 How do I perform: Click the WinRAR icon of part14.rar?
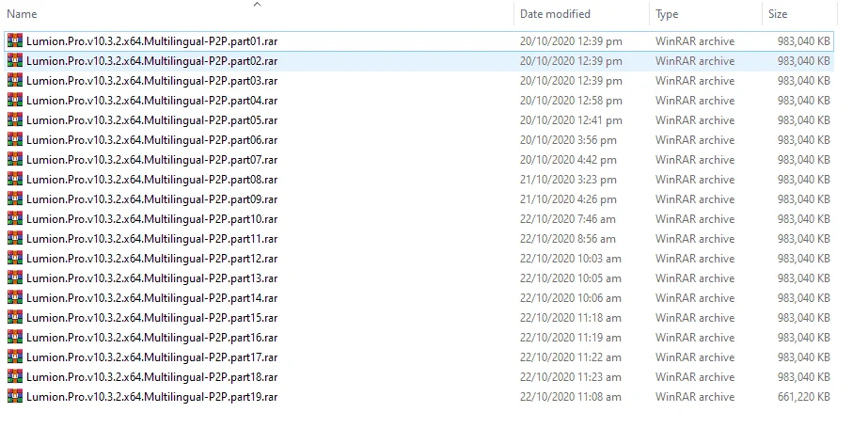pyautogui.click(x=15, y=298)
